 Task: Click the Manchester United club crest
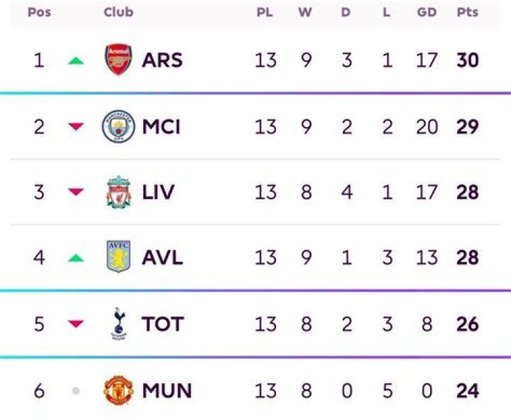[x=118, y=391]
